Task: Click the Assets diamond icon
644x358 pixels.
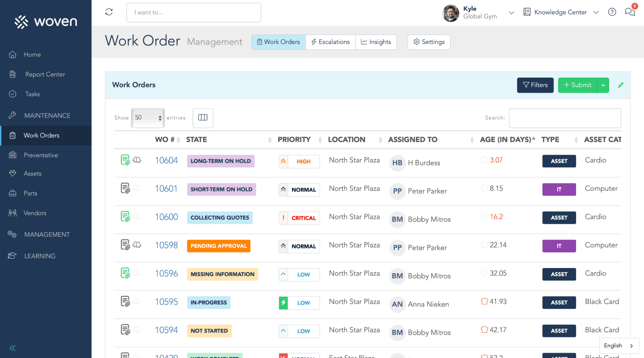Action: pos(13,174)
